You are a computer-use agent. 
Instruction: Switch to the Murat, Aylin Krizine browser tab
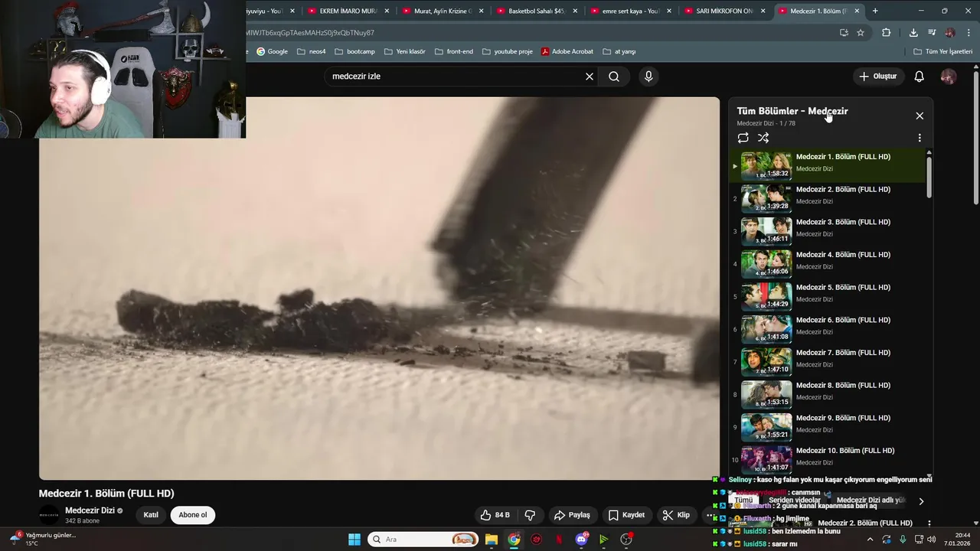click(443, 11)
